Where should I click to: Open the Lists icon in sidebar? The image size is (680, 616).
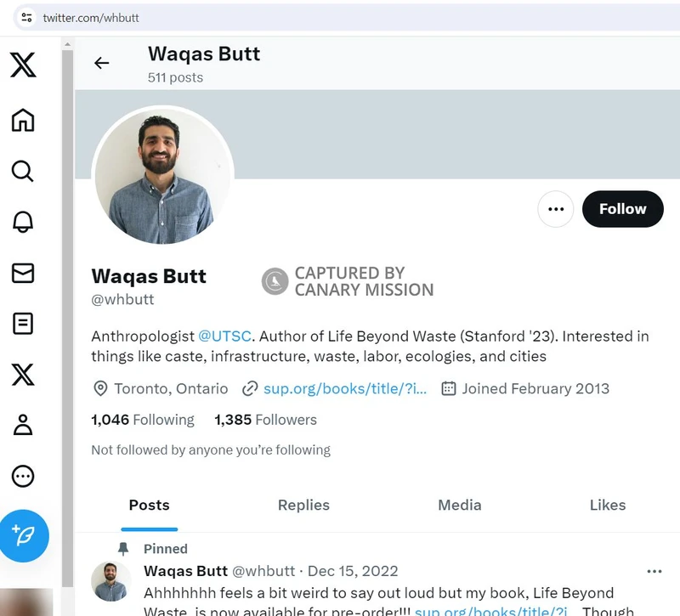[x=23, y=325]
